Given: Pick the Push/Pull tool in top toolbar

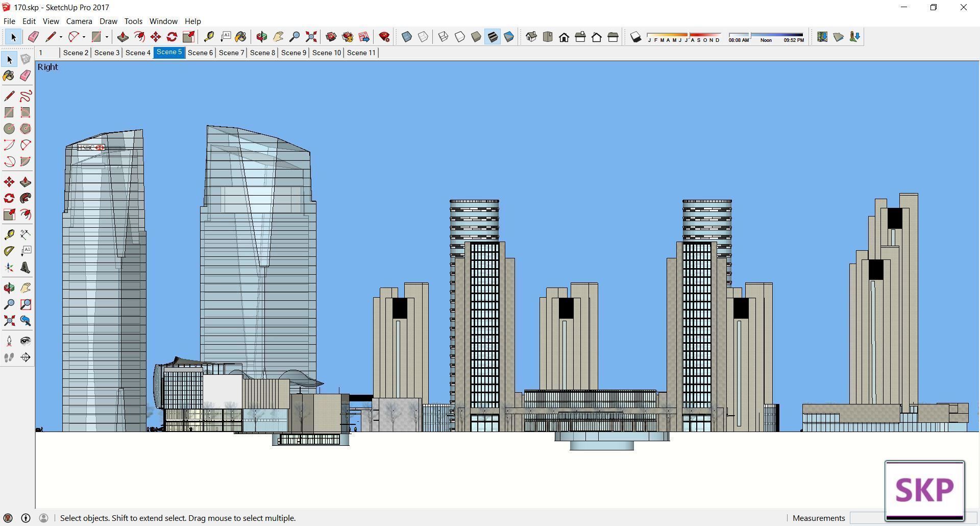Looking at the screenshot, I should (x=123, y=37).
